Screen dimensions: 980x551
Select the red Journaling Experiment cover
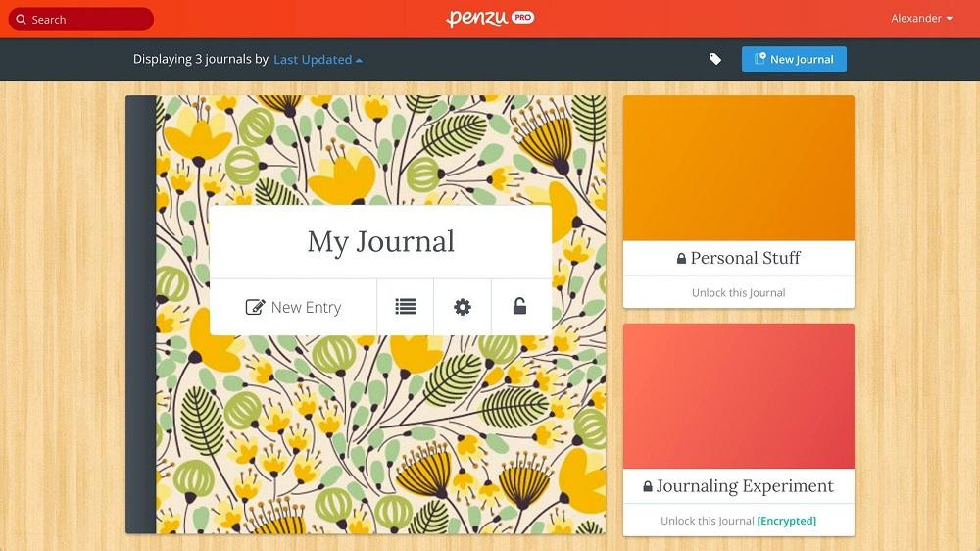738,396
